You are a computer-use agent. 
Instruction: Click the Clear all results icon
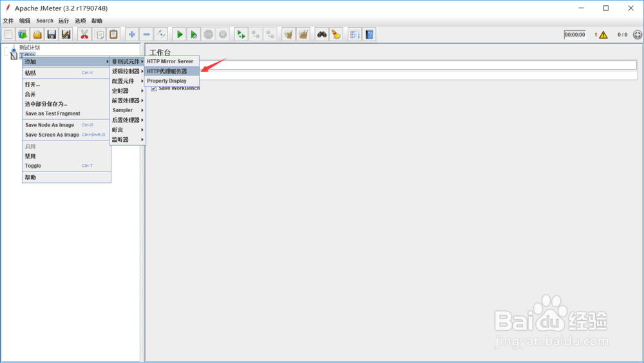pos(303,35)
